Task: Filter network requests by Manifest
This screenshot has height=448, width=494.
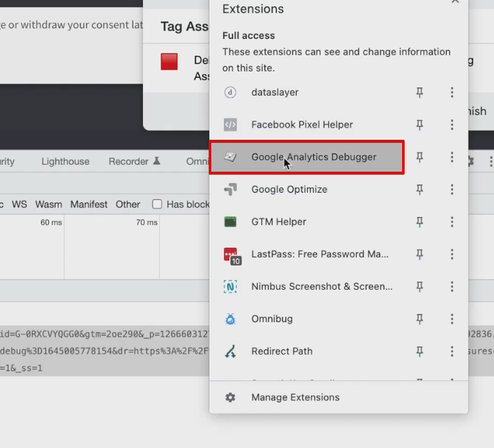Action: (89, 204)
